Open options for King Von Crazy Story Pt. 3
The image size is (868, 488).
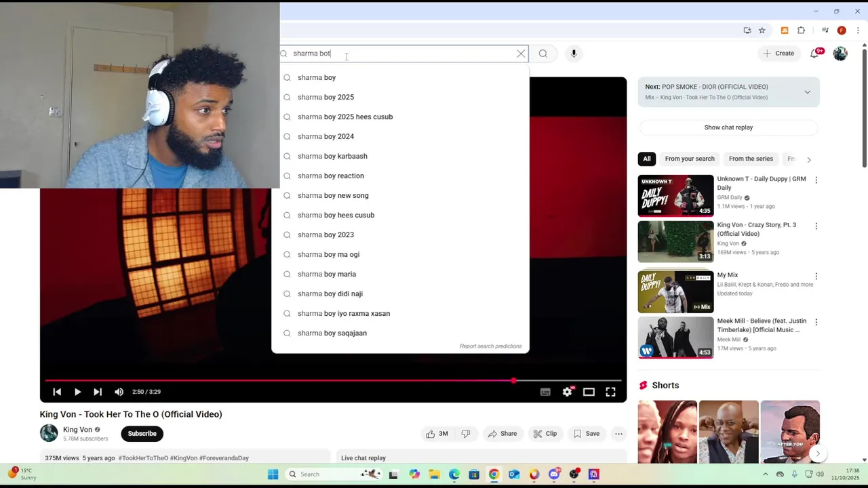point(816,226)
